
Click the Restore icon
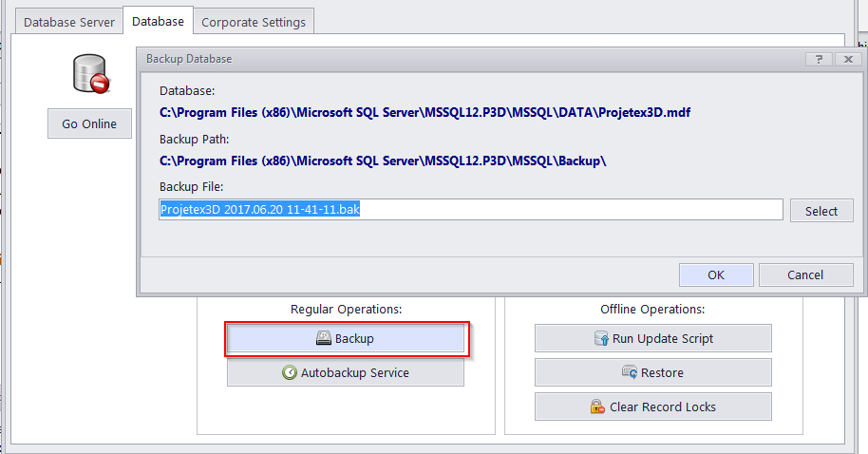[x=630, y=372]
